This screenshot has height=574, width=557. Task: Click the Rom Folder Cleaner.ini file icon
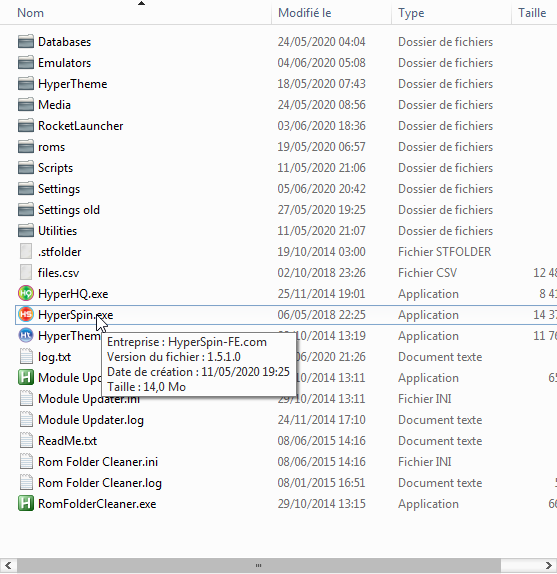point(26,462)
